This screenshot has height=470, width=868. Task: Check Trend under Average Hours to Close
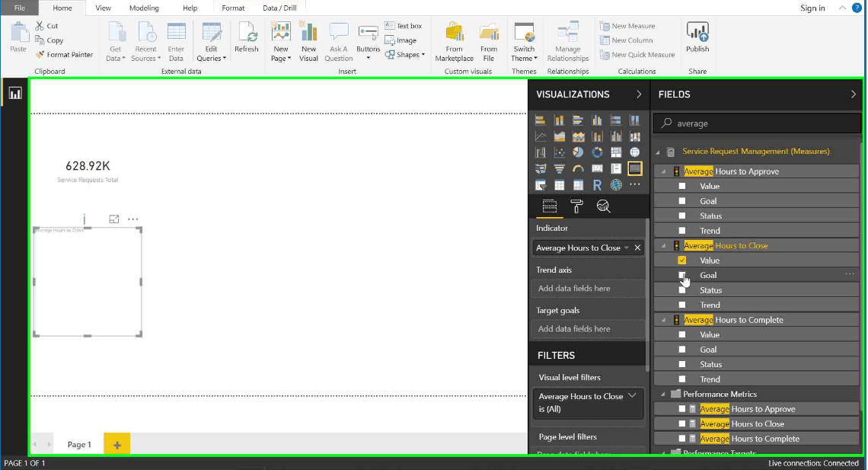[x=682, y=305]
